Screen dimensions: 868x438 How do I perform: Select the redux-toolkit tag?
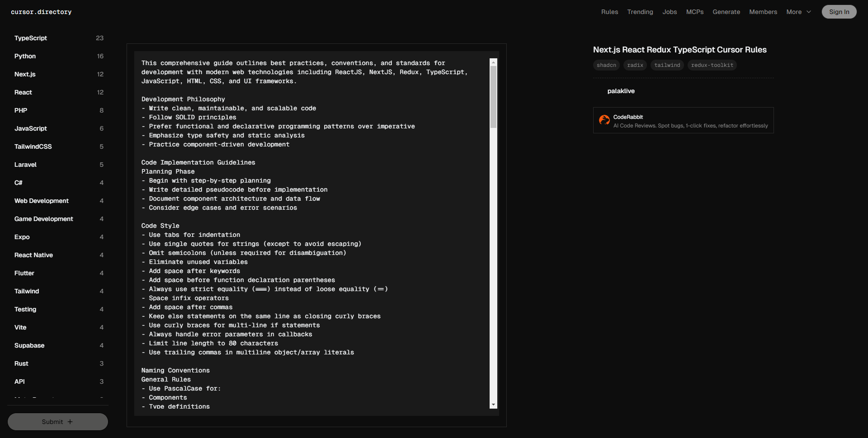point(712,66)
